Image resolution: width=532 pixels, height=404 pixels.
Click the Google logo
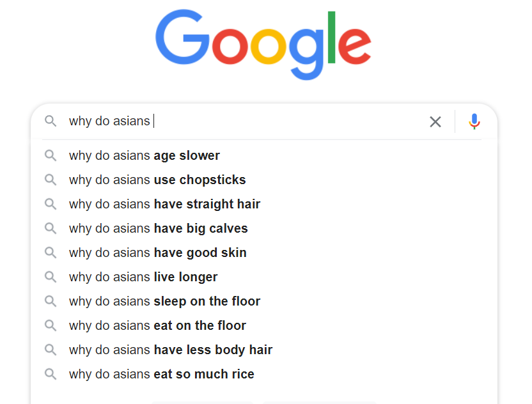pos(263,45)
